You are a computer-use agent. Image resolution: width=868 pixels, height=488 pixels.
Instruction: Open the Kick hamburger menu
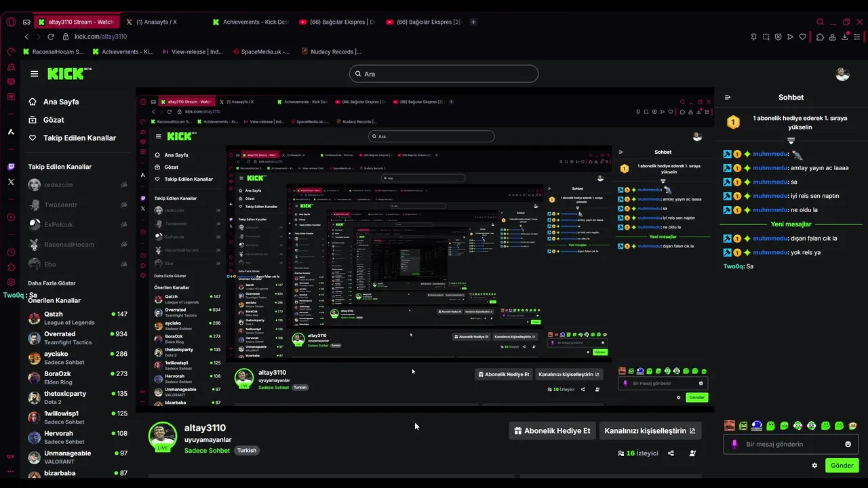tap(34, 74)
